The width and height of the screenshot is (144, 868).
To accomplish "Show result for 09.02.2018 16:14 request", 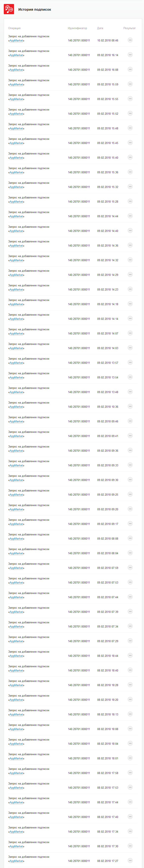I will tap(130, 55).
